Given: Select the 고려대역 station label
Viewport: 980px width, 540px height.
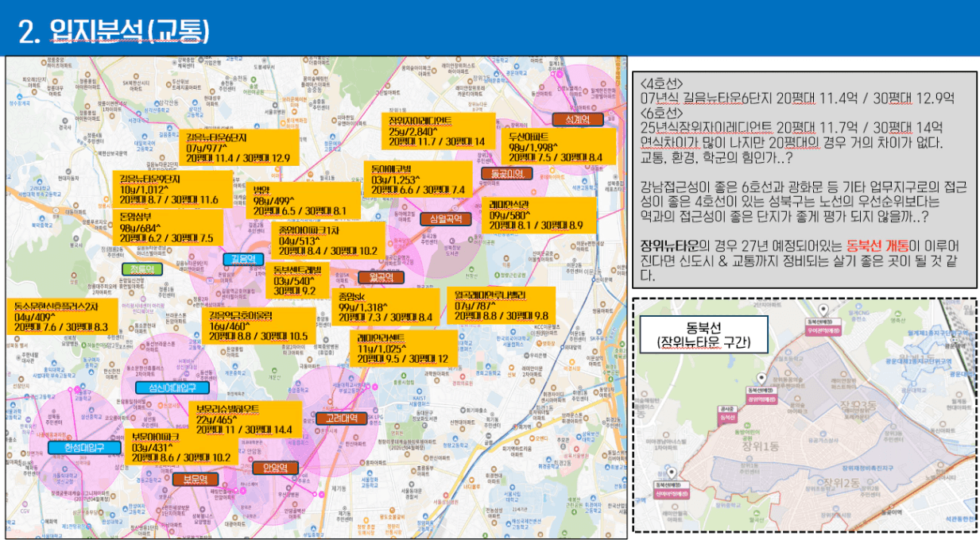Looking at the screenshot, I should pos(341,418).
